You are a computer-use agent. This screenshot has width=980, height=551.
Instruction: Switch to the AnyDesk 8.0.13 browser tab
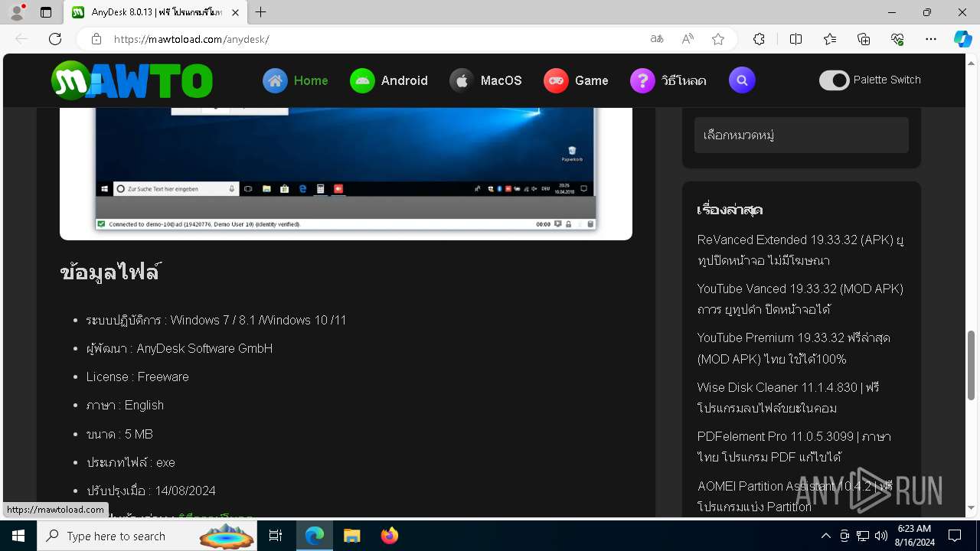[x=155, y=12]
